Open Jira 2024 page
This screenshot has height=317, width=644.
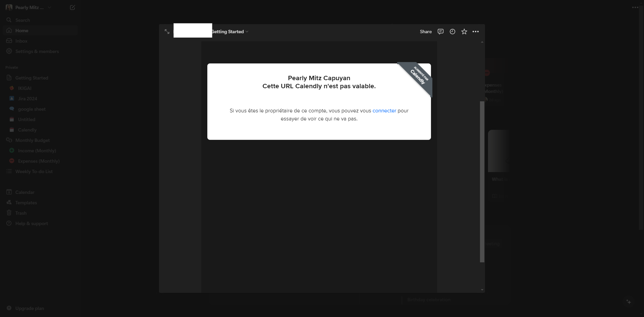(40, 99)
